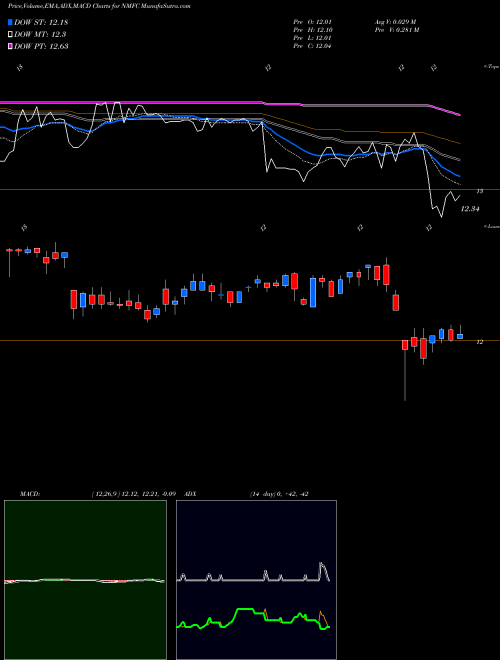Click the Pre L: 12.01 value
This screenshot has width=500, height=660.
(312, 38)
